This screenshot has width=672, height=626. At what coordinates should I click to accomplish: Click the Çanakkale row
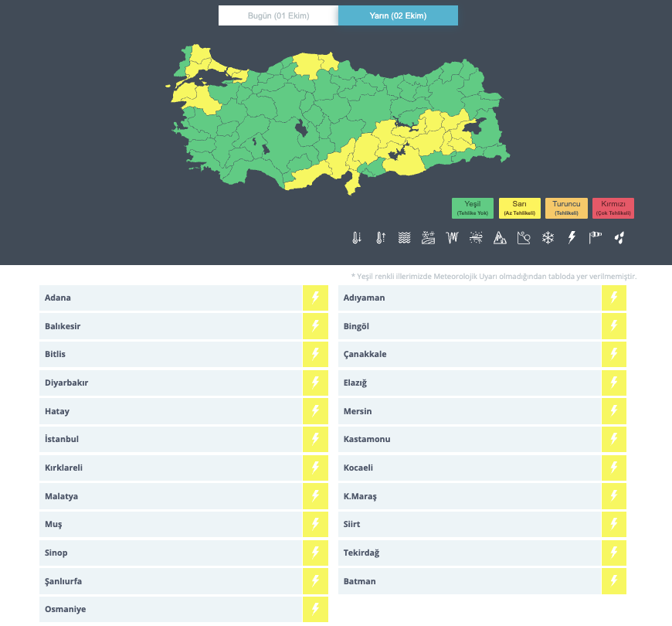pos(482,354)
